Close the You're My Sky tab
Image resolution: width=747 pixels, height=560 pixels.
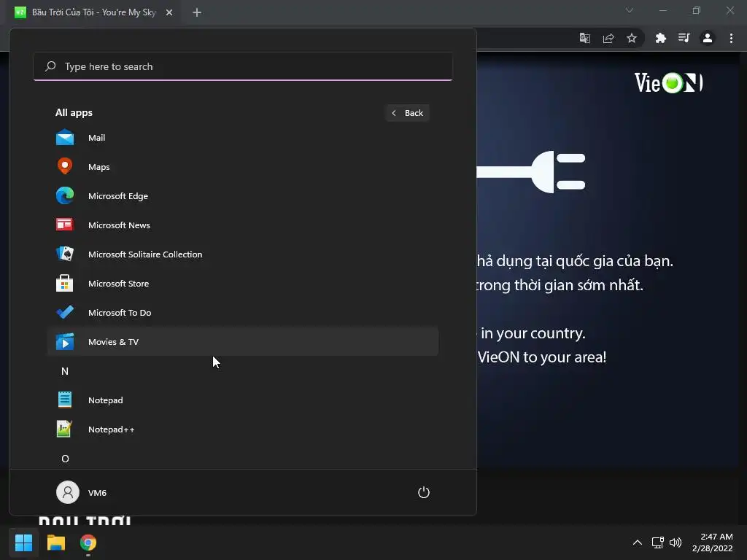(x=169, y=12)
